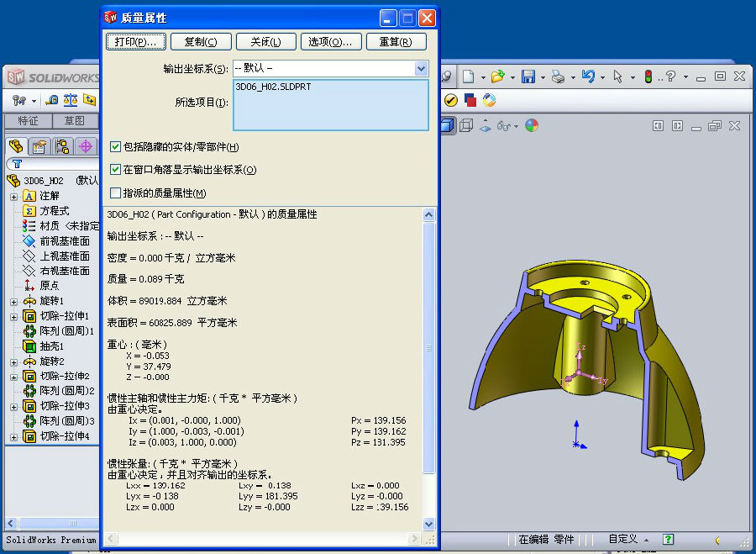This screenshot has height=554, width=756.
Task: Switch to the 特征 tab
Action: [28, 121]
